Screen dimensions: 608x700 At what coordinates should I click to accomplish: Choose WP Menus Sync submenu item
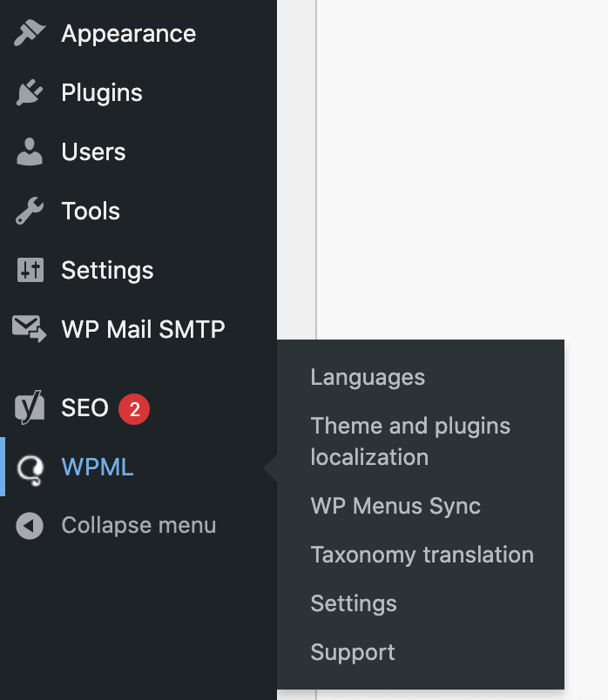[395, 506]
